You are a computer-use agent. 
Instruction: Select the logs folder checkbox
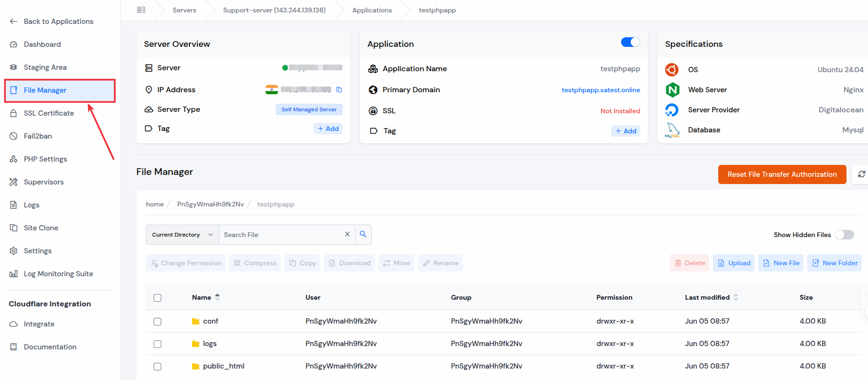pyautogui.click(x=157, y=344)
